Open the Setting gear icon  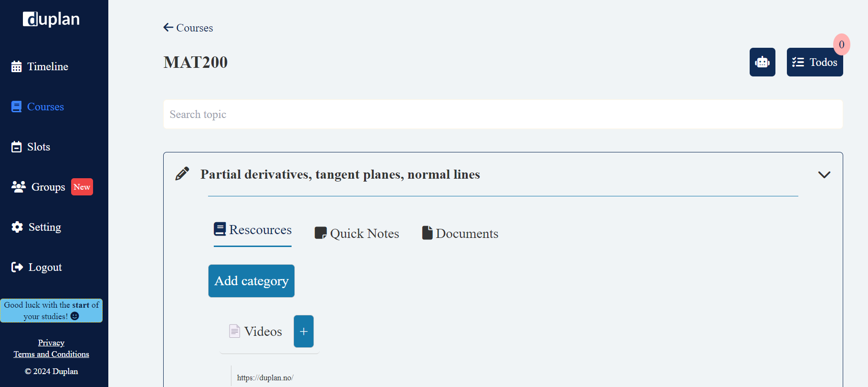coord(17,227)
